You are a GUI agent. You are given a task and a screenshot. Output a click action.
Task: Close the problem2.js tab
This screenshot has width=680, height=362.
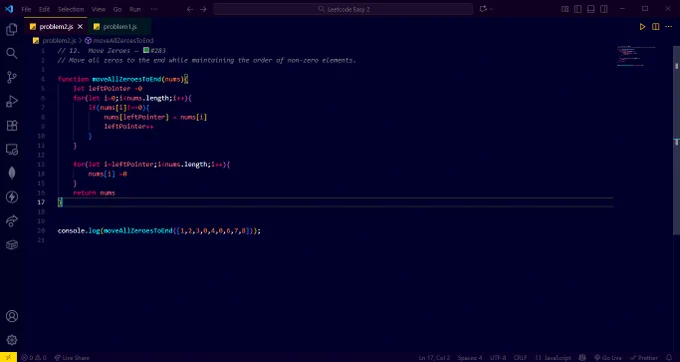[80, 27]
